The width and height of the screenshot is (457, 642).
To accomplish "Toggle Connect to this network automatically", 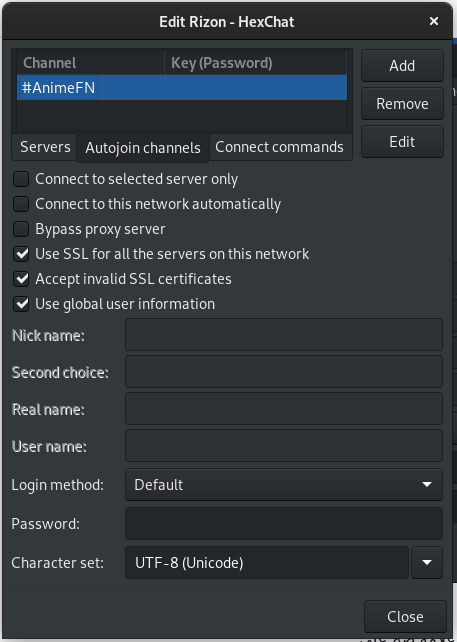I will (21, 204).
